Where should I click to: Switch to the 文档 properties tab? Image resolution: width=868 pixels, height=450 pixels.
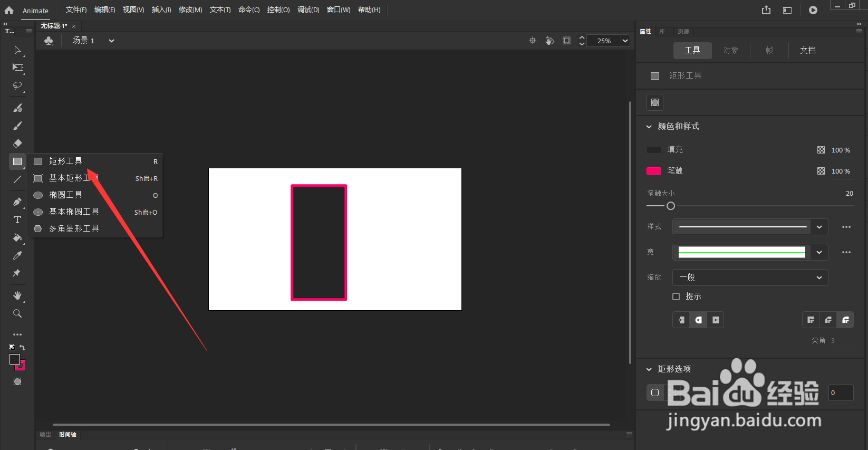(808, 50)
